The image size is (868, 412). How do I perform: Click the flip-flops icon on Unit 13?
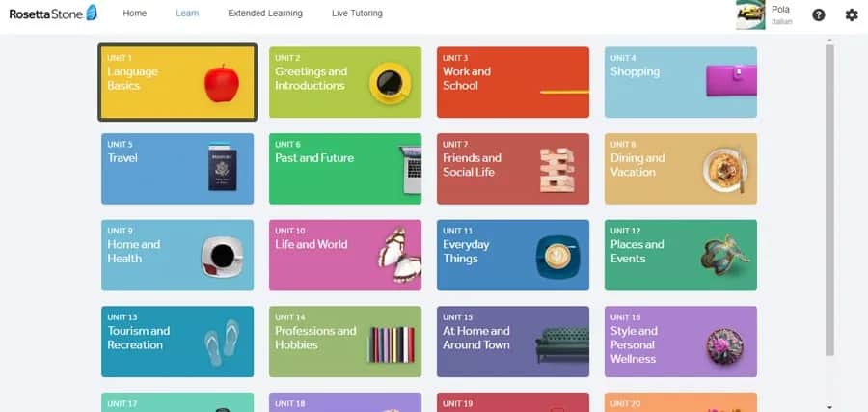[221, 343]
